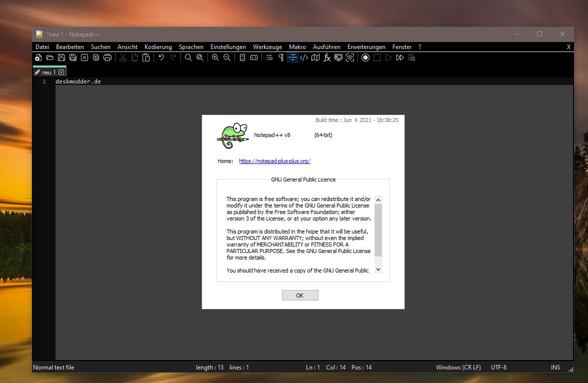Start macro recording with the record icon
Image resolution: width=588 pixels, height=383 pixels.
click(x=365, y=57)
